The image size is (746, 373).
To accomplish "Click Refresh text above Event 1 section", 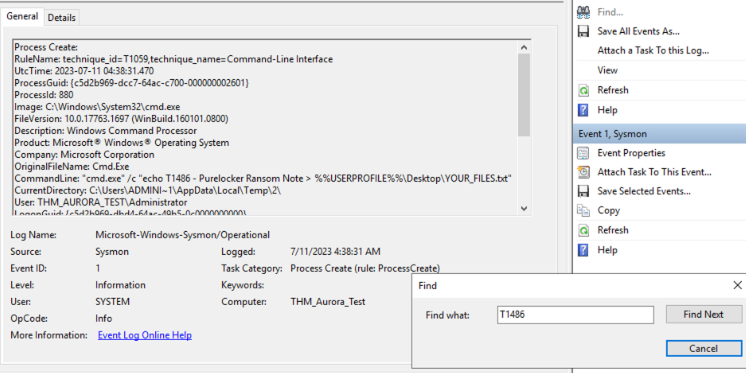I will coord(613,90).
